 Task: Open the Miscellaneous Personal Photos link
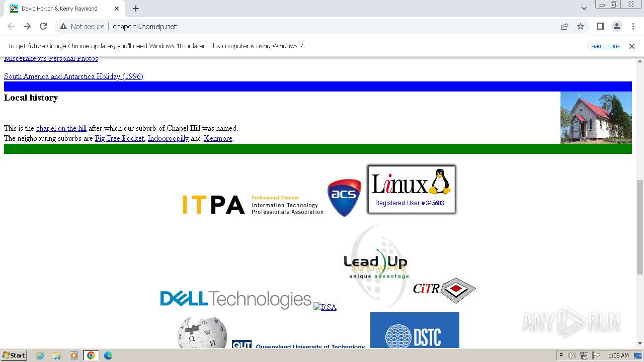[51, 59]
